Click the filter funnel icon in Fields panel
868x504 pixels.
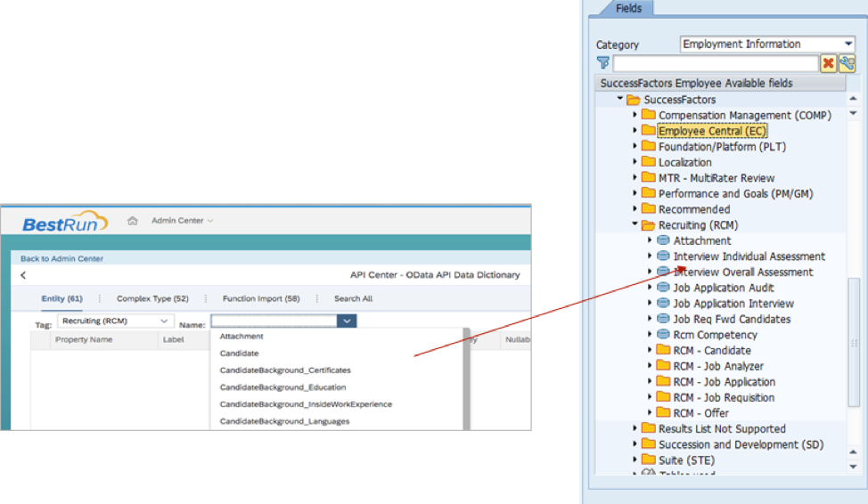coord(602,63)
